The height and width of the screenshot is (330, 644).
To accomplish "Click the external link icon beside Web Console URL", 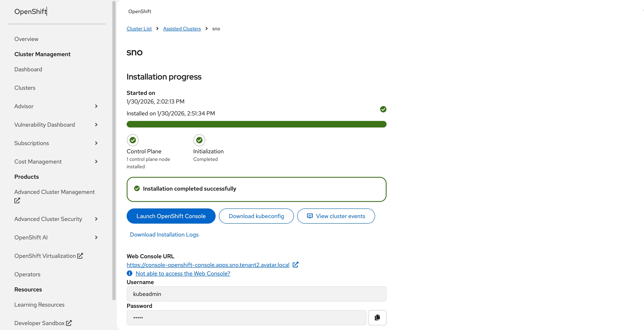I will [295, 264].
